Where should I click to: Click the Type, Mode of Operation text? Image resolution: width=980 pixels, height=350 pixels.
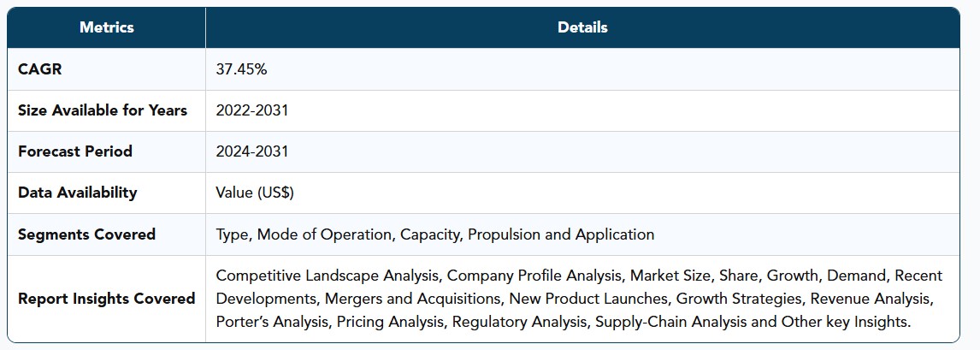tap(305, 234)
